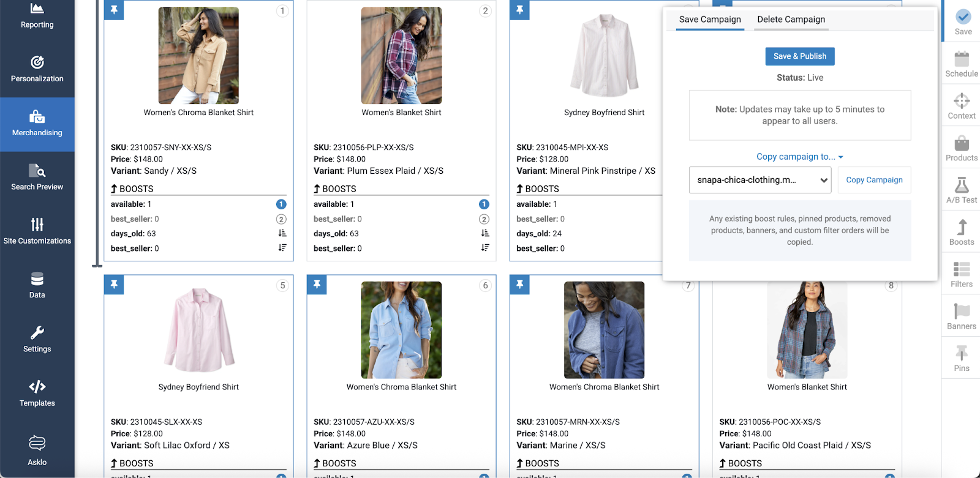The height and width of the screenshot is (478, 980).
Task: Open the Filters tool panel
Action: coord(961,275)
